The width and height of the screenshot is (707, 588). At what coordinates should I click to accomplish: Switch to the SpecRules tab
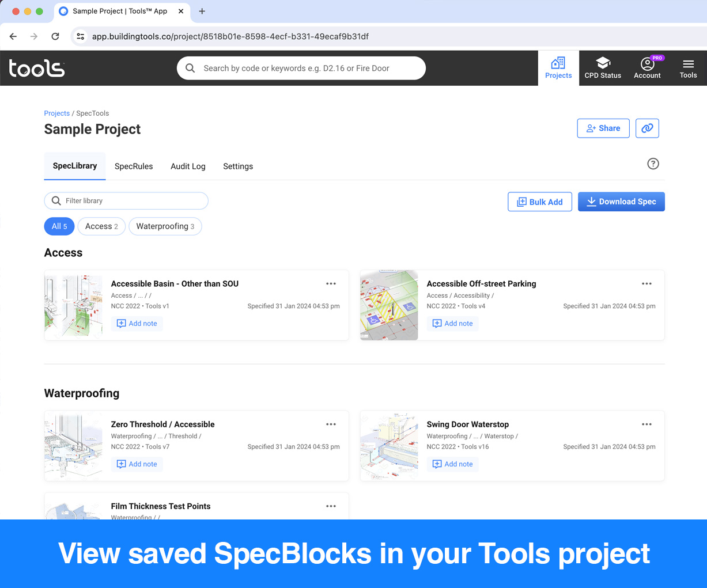coord(134,166)
